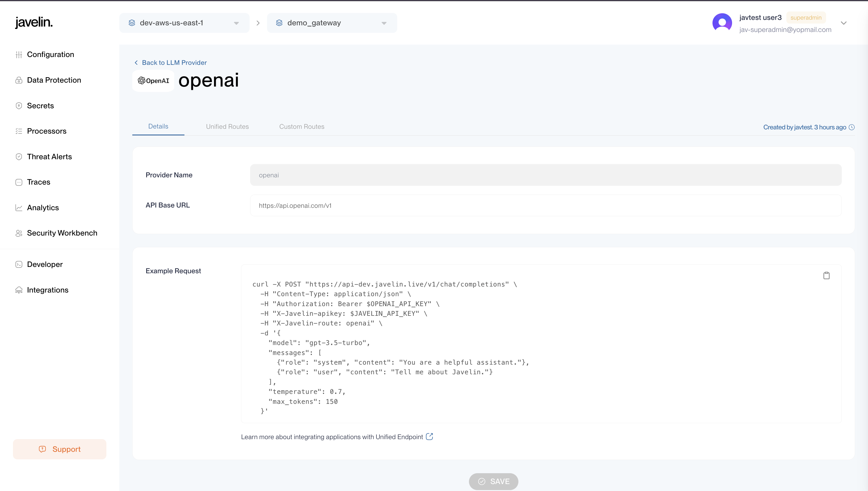
Task: Copy the example request with clipboard icon
Action: pos(826,276)
